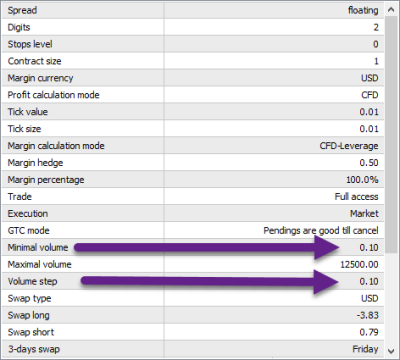This screenshot has height=360, width=400.
Task: Select the Margin percentage row
Action: tap(193, 180)
